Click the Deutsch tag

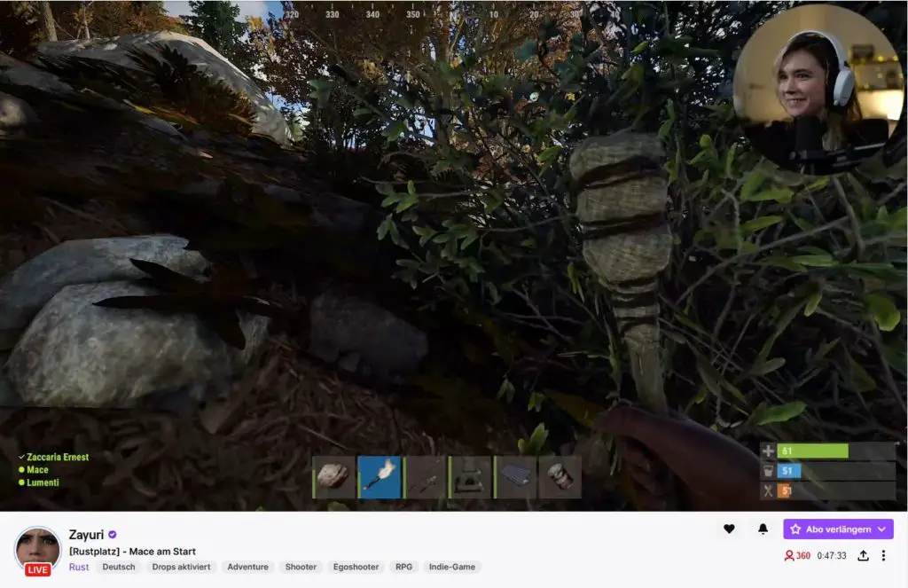click(x=119, y=567)
